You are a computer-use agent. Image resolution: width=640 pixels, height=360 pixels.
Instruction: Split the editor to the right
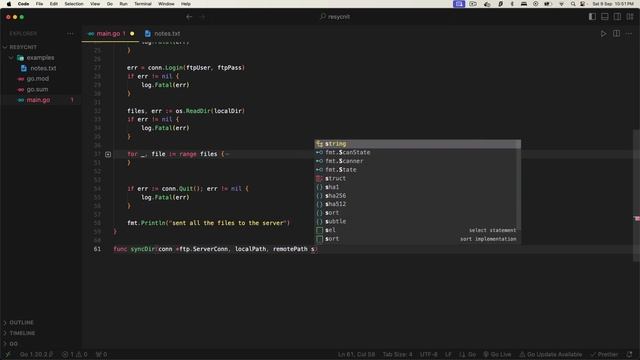click(616, 33)
